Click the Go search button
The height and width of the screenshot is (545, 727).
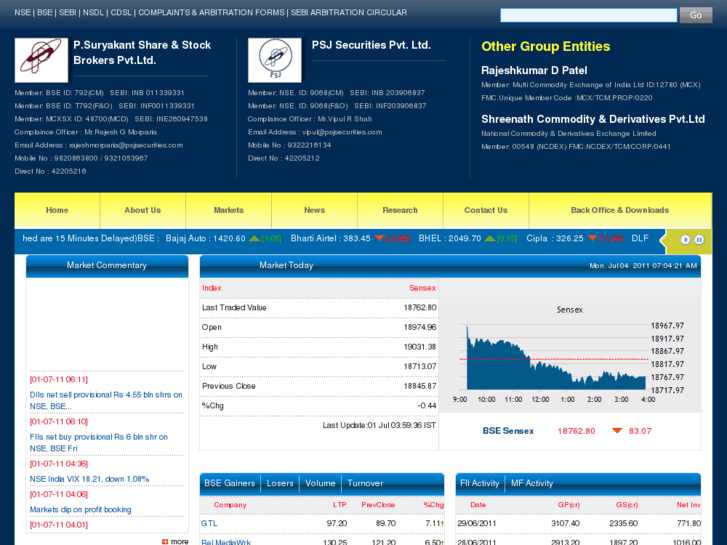tap(695, 15)
